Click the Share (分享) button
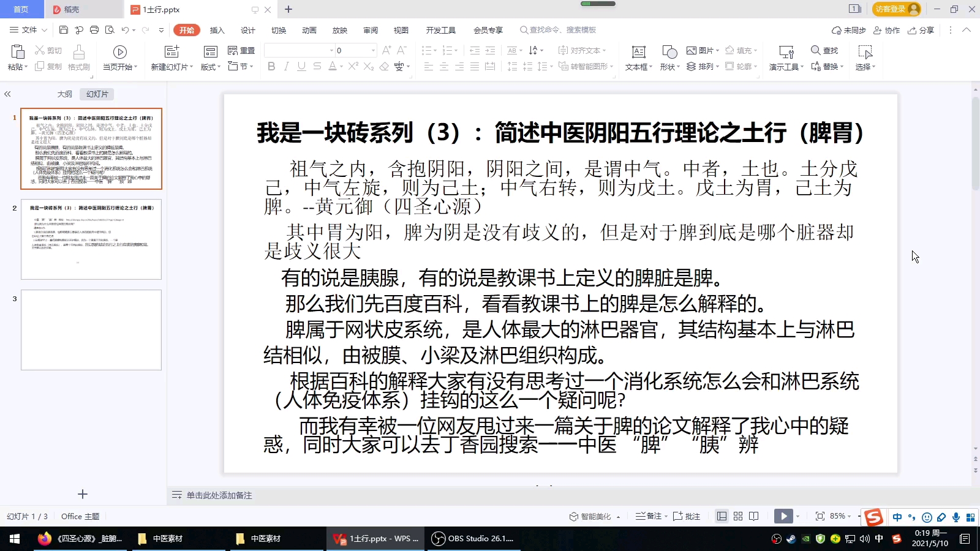The height and width of the screenshot is (551, 980). point(921,30)
